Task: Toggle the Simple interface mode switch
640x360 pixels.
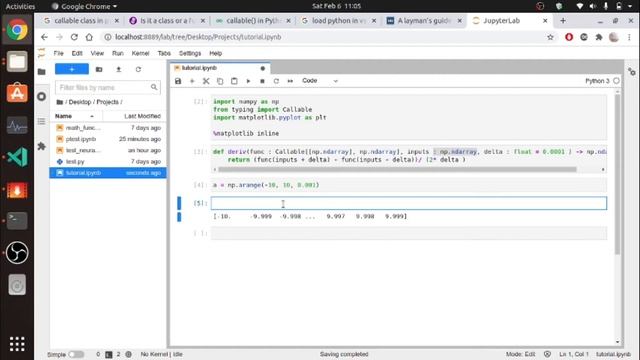Action: (76, 354)
